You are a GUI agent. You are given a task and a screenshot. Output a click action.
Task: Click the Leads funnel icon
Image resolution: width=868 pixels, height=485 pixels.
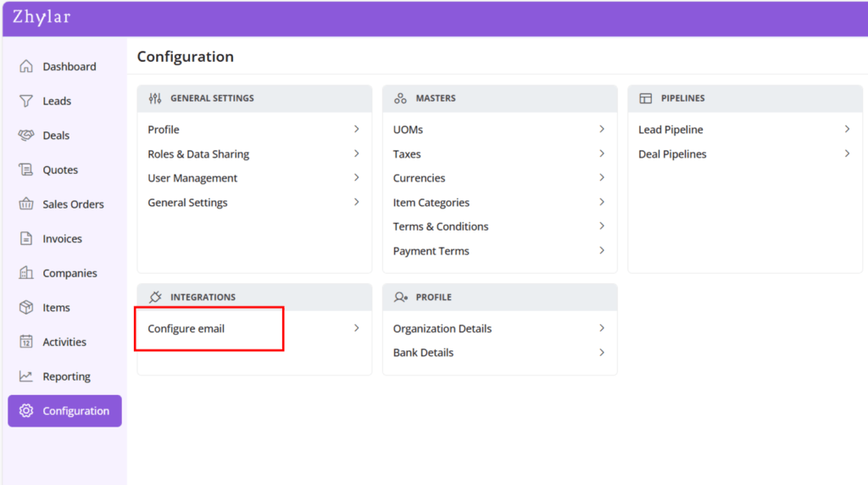coord(26,101)
